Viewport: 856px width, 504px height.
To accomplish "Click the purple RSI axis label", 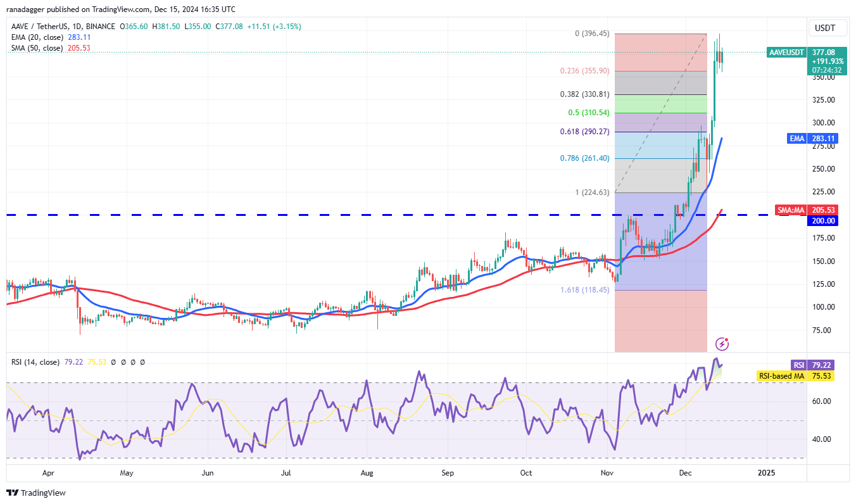I will point(798,365).
